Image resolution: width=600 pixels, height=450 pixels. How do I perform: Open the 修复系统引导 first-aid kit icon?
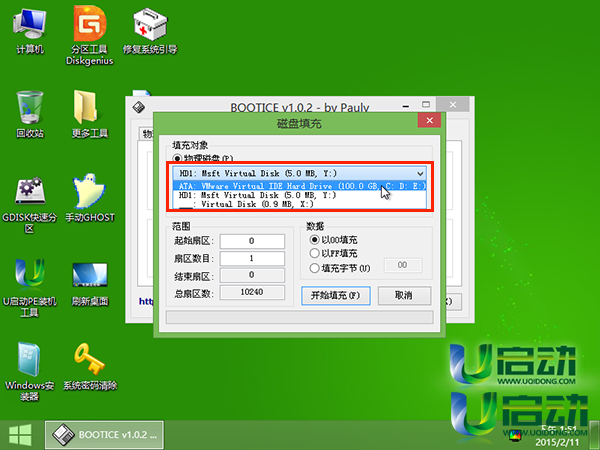pyautogui.click(x=150, y=33)
